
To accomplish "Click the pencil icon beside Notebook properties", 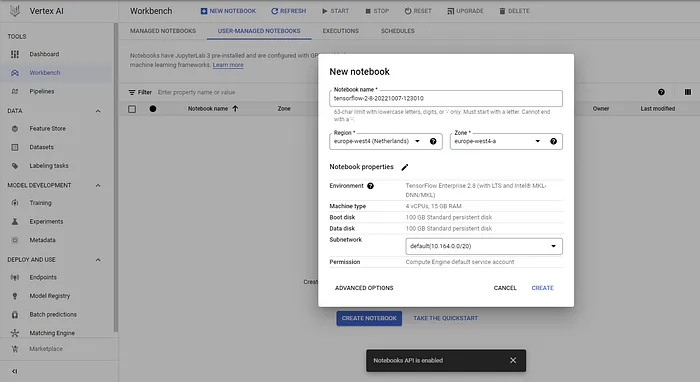I will (404, 167).
